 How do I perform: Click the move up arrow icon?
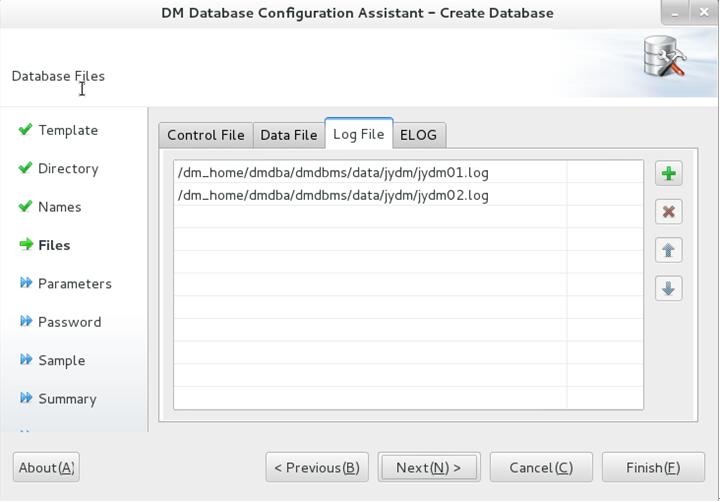669,250
